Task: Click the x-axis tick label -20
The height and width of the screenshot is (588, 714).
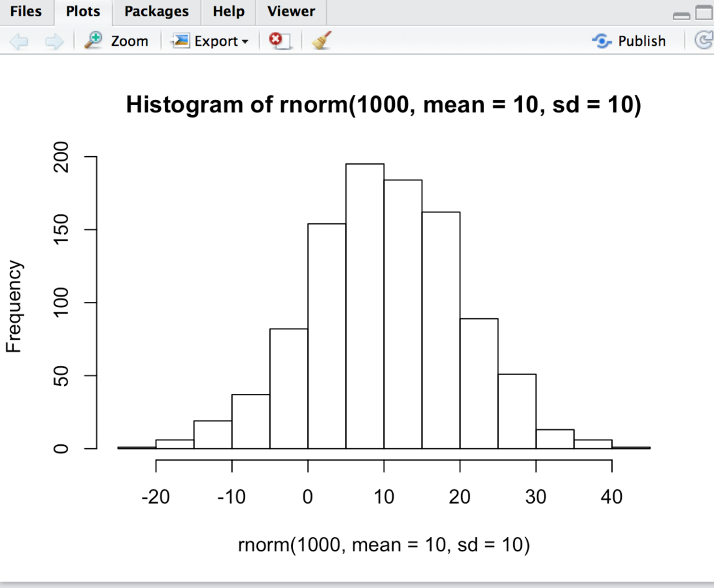Action: [x=156, y=497]
